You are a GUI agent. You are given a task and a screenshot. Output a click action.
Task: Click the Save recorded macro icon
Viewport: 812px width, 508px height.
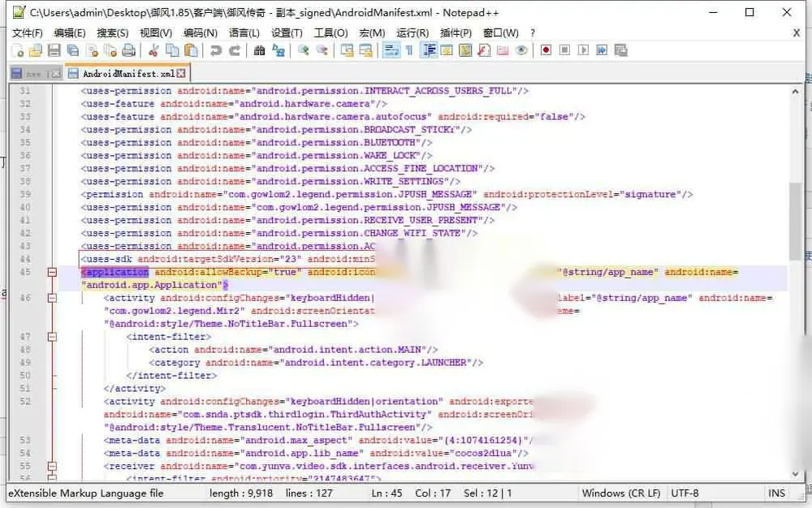click(621, 50)
